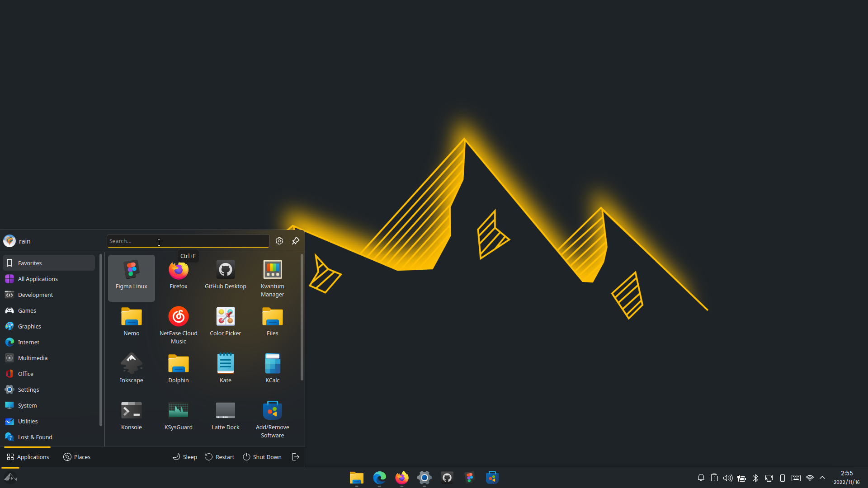Open Wi-Fi networks tray icon
This screenshot has width=868, height=488.
pyautogui.click(x=810, y=478)
